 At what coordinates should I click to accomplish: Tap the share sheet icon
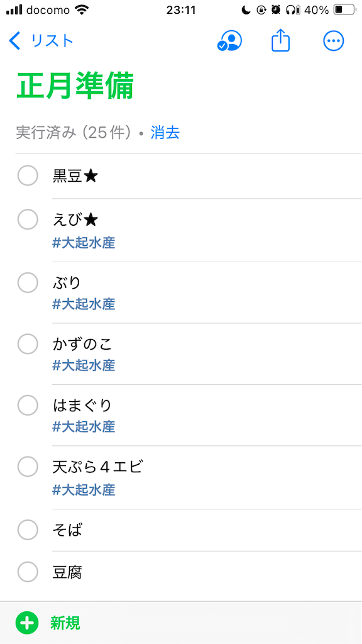(x=281, y=41)
